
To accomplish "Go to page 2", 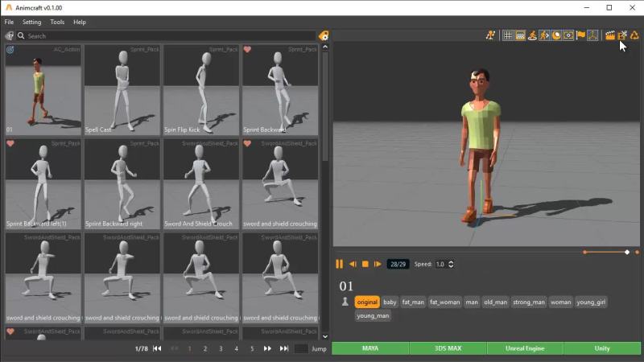I will (205, 348).
